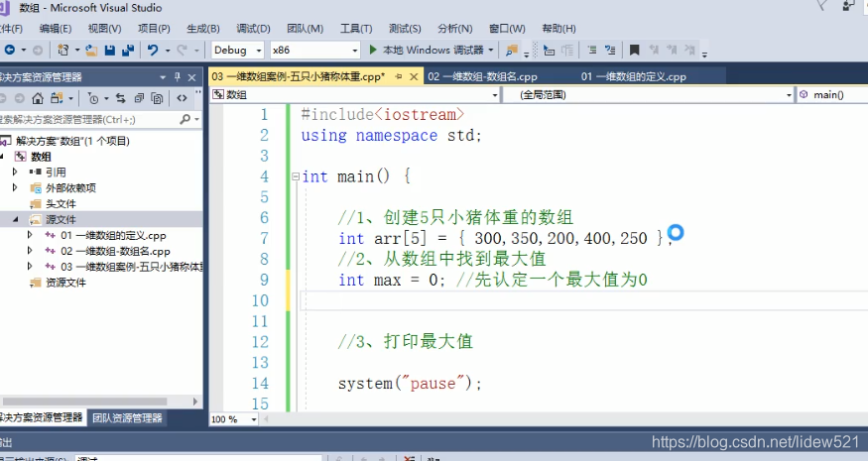This screenshot has height=461, width=868.
Task: Open the 视图(V) menu
Action: (x=104, y=29)
